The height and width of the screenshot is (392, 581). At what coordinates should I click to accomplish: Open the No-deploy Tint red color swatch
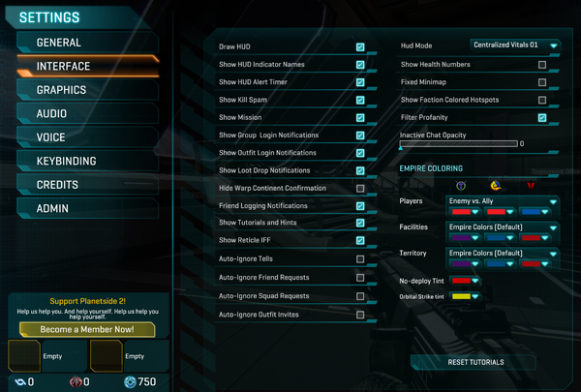click(465, 281)
